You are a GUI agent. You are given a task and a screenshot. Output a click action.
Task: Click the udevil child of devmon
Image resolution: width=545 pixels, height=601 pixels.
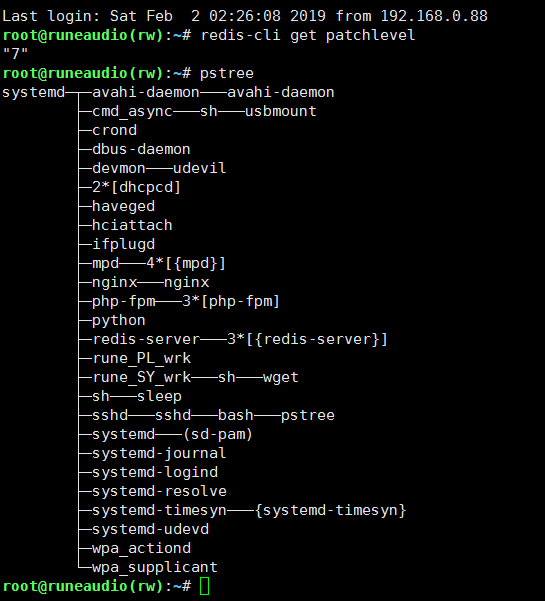(x=200, y=168)
